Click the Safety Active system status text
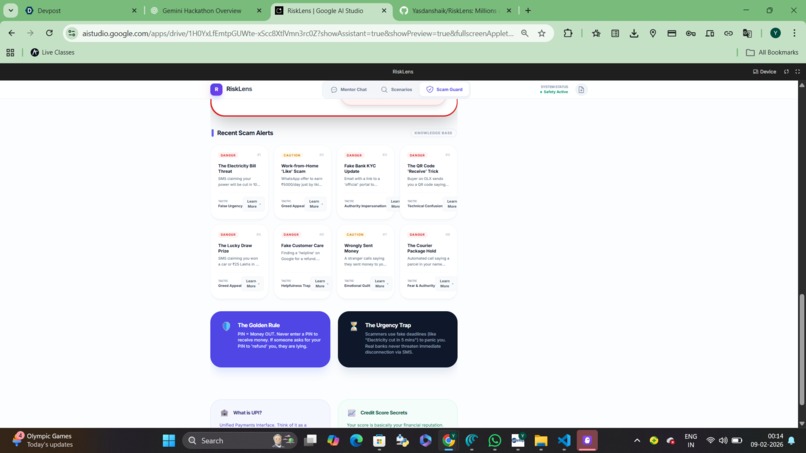Viewport: 806px width, 453px height. [x=555, y=92]
